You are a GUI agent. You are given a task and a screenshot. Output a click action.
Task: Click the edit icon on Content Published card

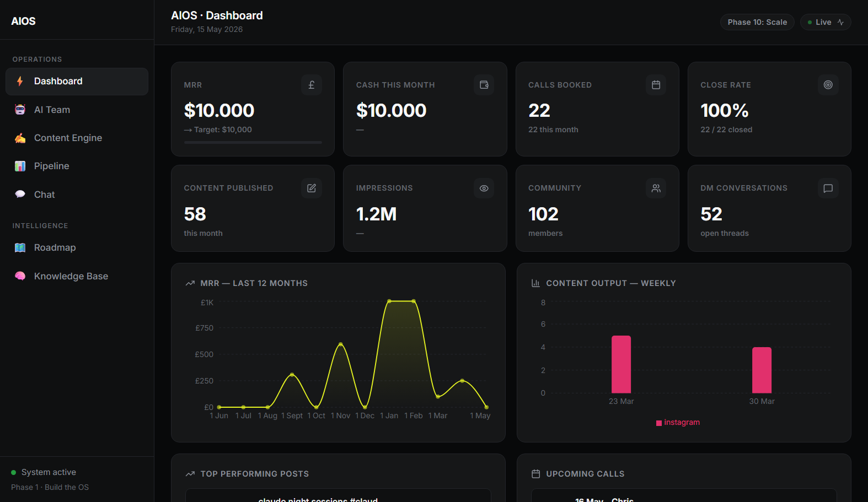pos(312,188)
